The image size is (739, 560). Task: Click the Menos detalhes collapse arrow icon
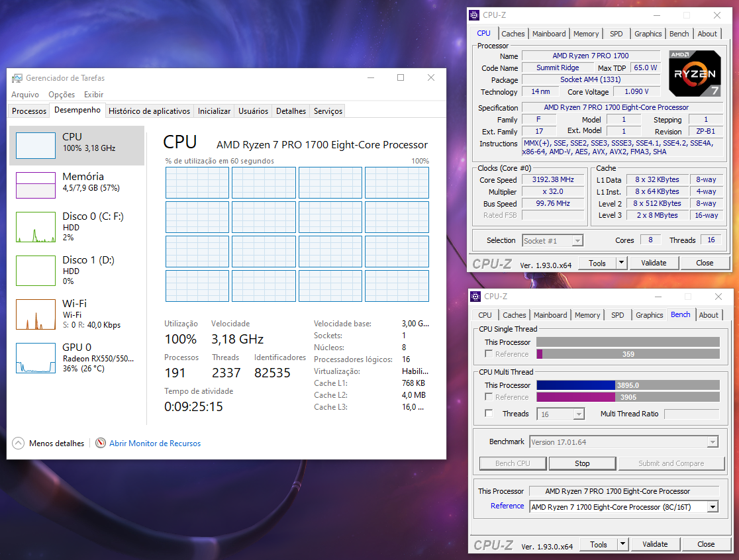click(x=18, y=443)
